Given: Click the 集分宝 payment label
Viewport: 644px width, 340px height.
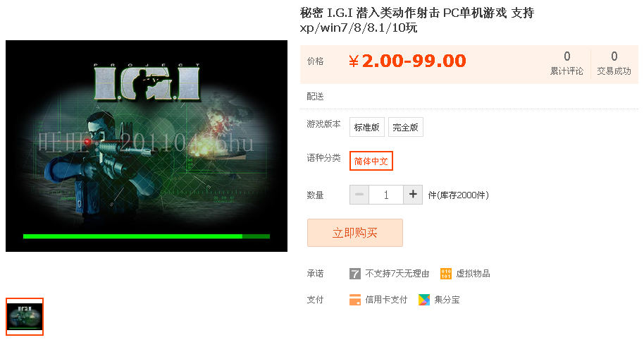Looking at the screenshot, I should (447, 300).
